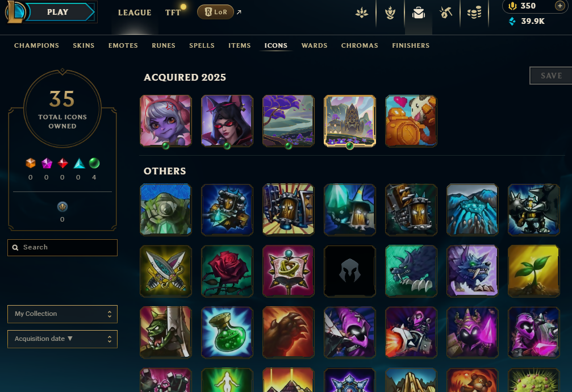Select the red rose summoner icon
Image resolution: width=572 pixels, height=392 pixels.
[227, 271]
